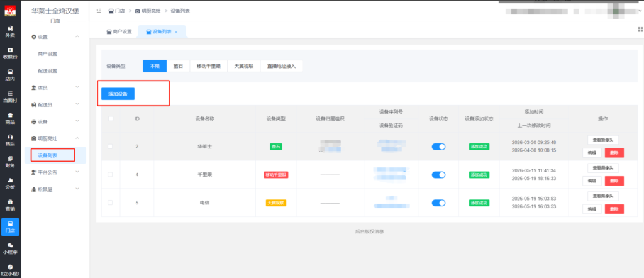Delete the 电信 device with 删除
Image resolution: width=644 pixels, height=278 pixels.
614,209
